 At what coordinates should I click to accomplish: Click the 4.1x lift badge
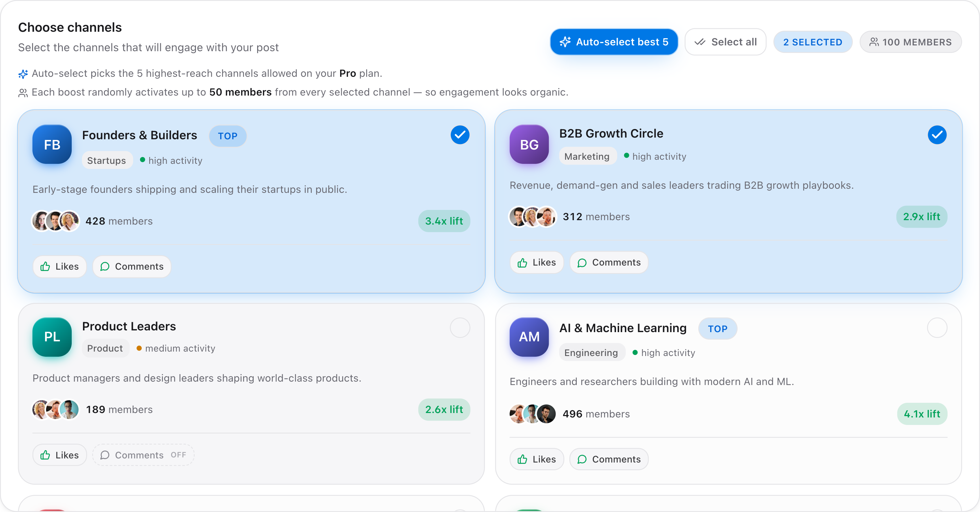pyautogui.click(x=922, y=414)
